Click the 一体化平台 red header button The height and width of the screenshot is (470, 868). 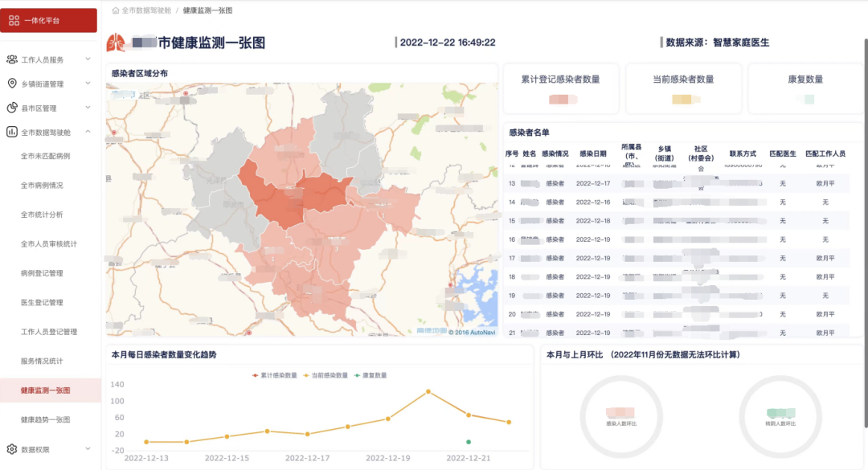[49, 20]
